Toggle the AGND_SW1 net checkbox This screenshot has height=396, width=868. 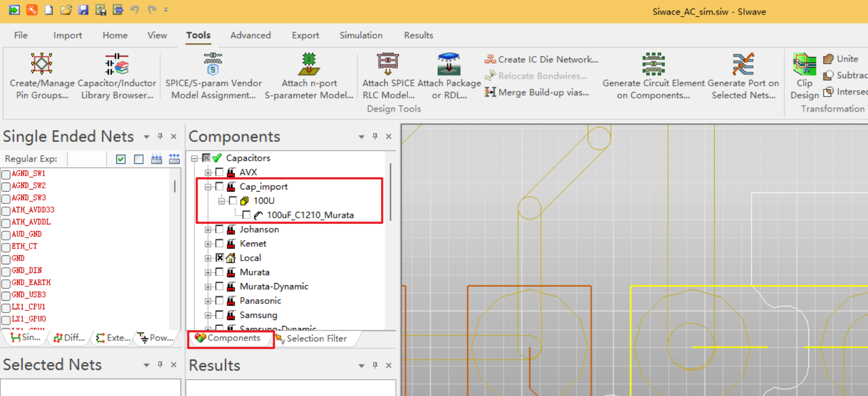(x=6, y=174)
